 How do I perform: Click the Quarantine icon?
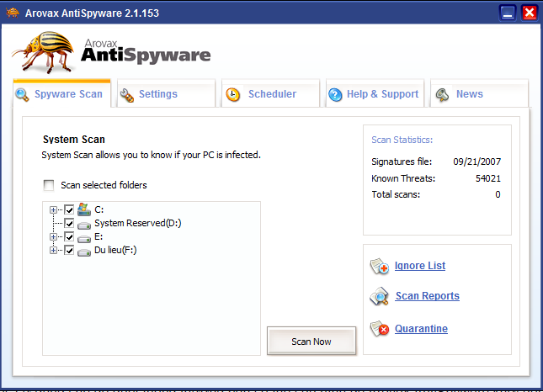[380, 329]
